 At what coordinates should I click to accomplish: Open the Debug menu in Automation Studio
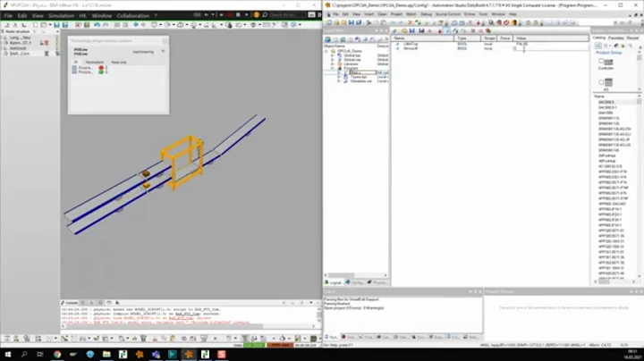pos(426,14)
